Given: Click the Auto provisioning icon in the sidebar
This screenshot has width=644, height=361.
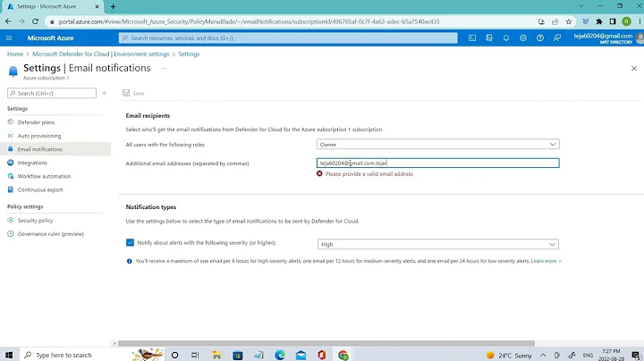Looking at the screenshot, I should click(x=11, y=136).
